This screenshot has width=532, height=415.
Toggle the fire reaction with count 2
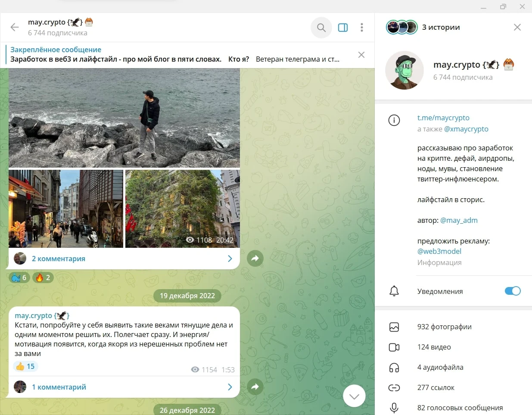tap(43, 278)
